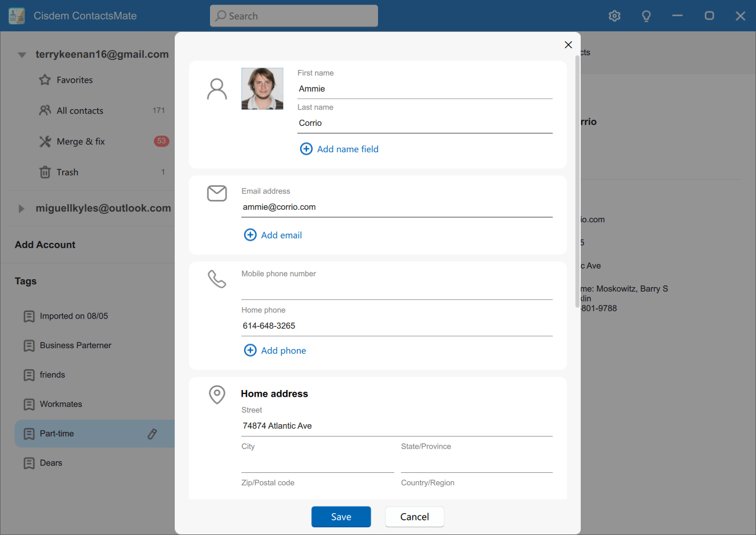Open the Favorites list
756x535 pixels.
pos(74,80)
